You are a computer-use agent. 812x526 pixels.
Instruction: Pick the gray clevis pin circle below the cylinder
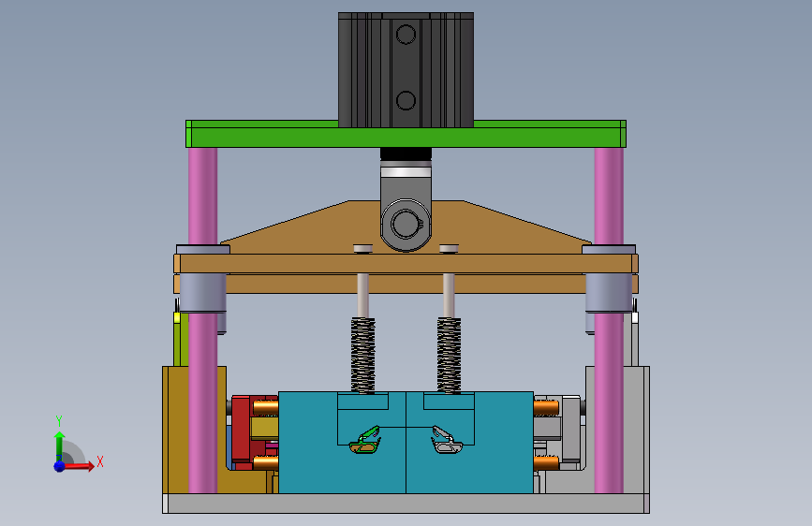pos(406,225)
